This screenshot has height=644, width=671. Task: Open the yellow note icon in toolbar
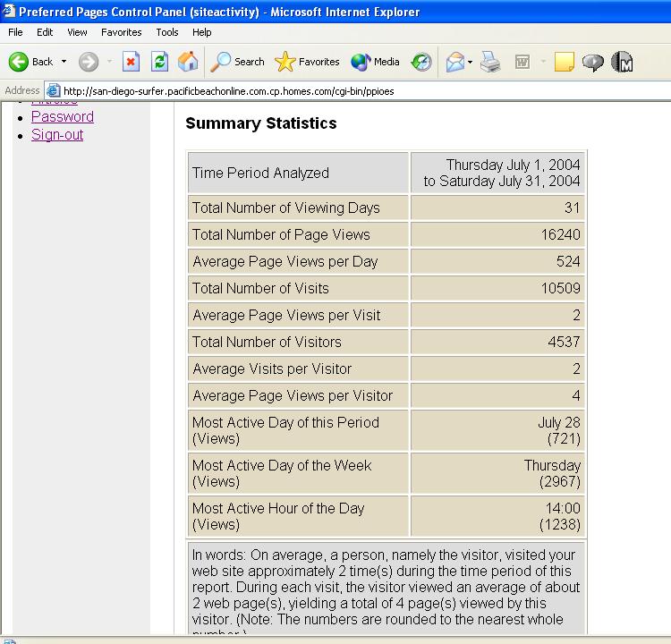tap(564, 62)
